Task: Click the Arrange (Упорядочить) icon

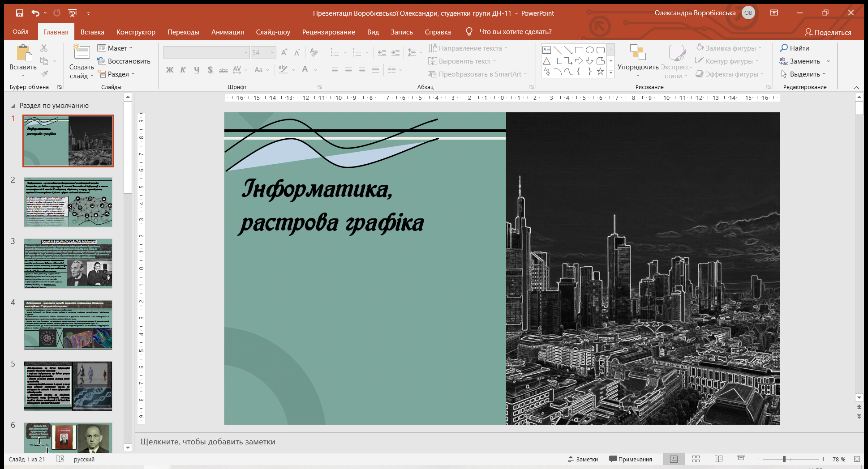Action: pos(638,52)
